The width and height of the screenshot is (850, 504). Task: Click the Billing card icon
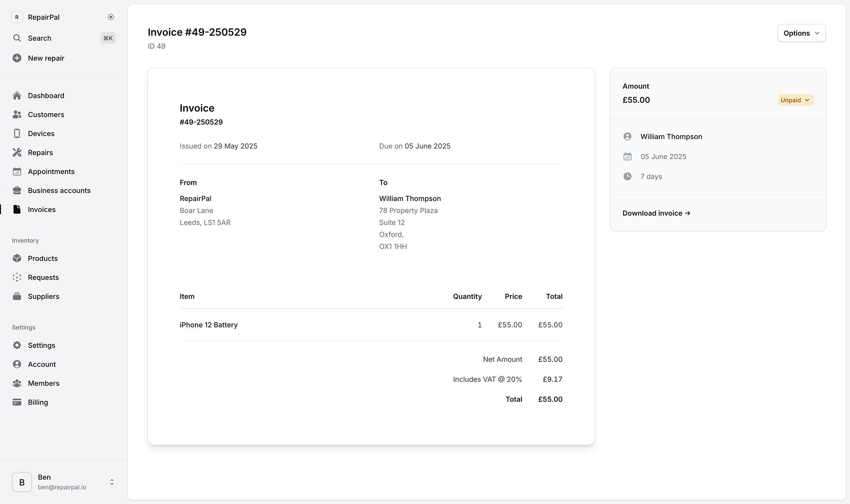17,402
